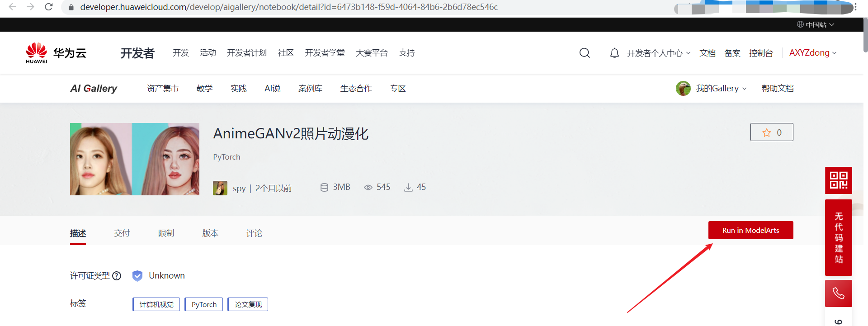Click the 3MB storage size icon
868x326 pixels.
click(324, 187)
